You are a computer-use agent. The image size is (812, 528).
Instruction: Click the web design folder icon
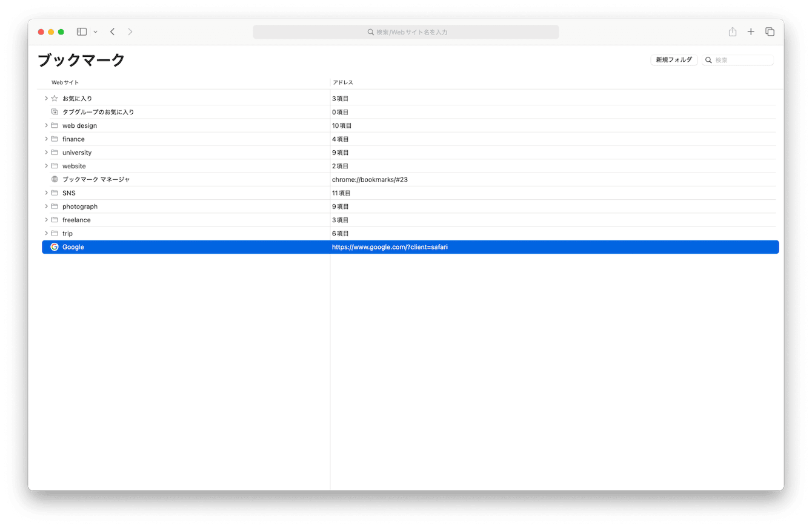click(55, 125)
